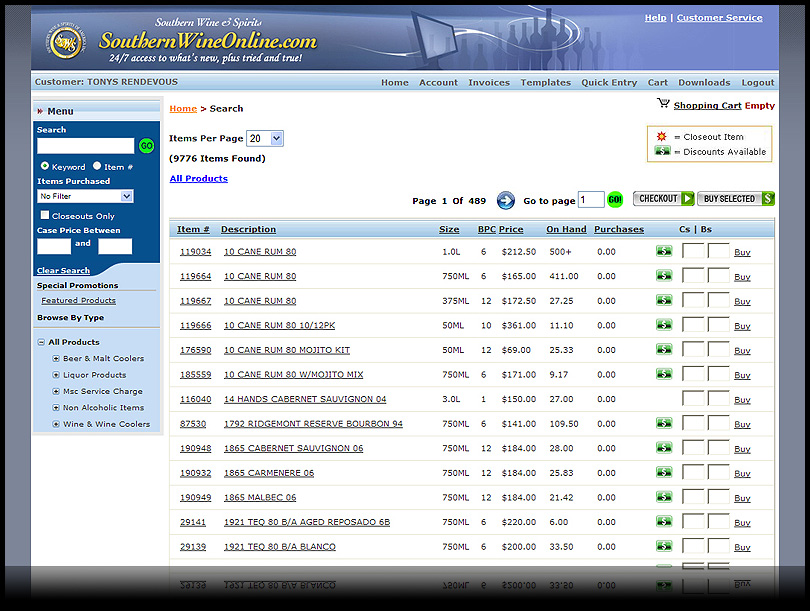The image size is (810, 611).
Task: Open the Account menu item
Action: pos(438,83)
